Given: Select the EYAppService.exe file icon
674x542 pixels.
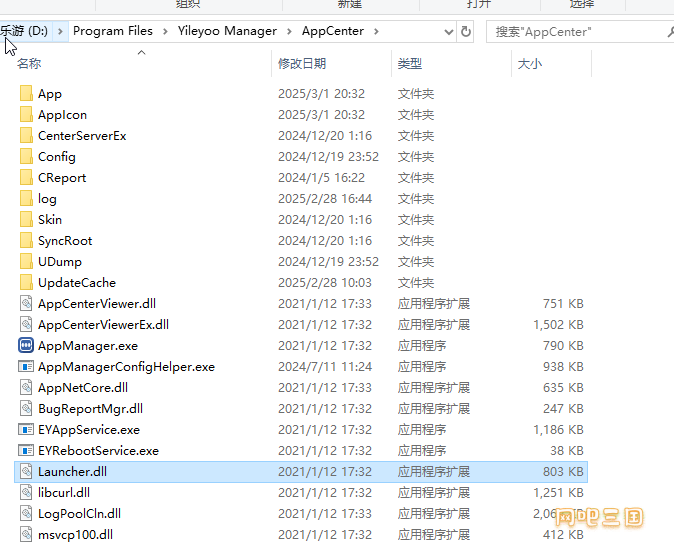Looking at the screenshot, I should point(26,429).
